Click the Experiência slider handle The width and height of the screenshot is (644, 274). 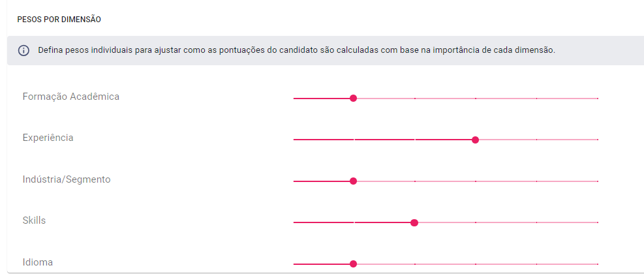pos(475,140)
